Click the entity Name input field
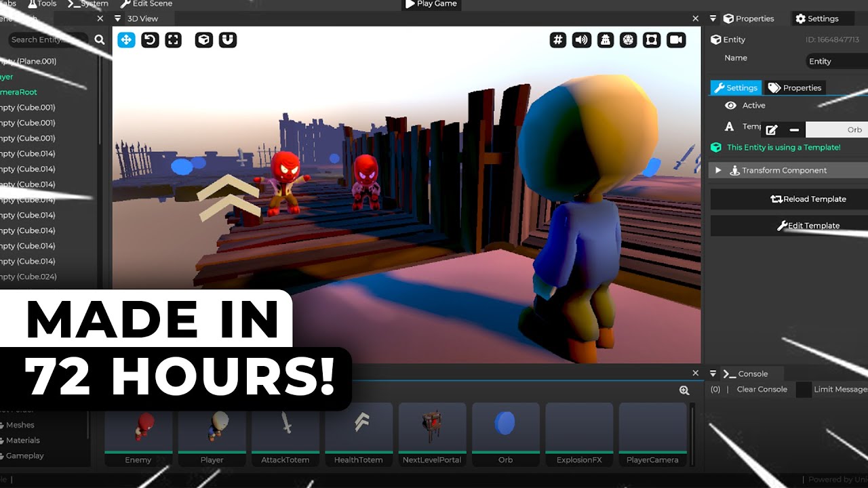 [x=837, y=61]
